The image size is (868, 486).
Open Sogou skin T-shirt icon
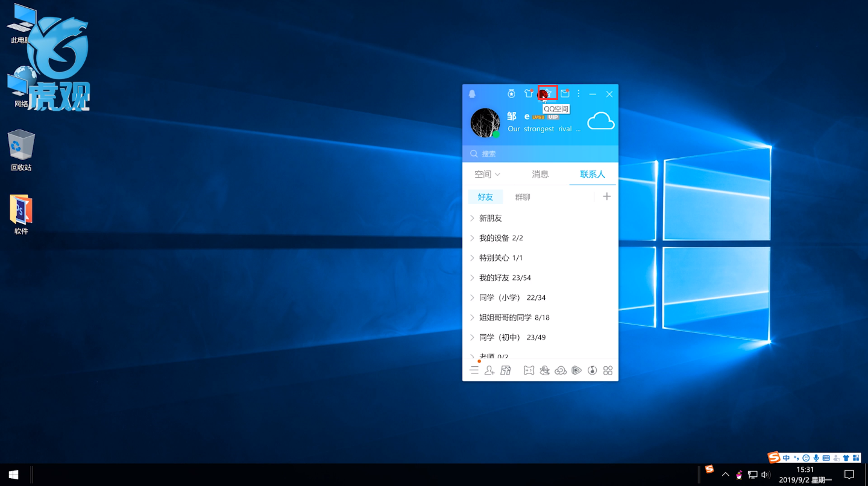[846, 458]
